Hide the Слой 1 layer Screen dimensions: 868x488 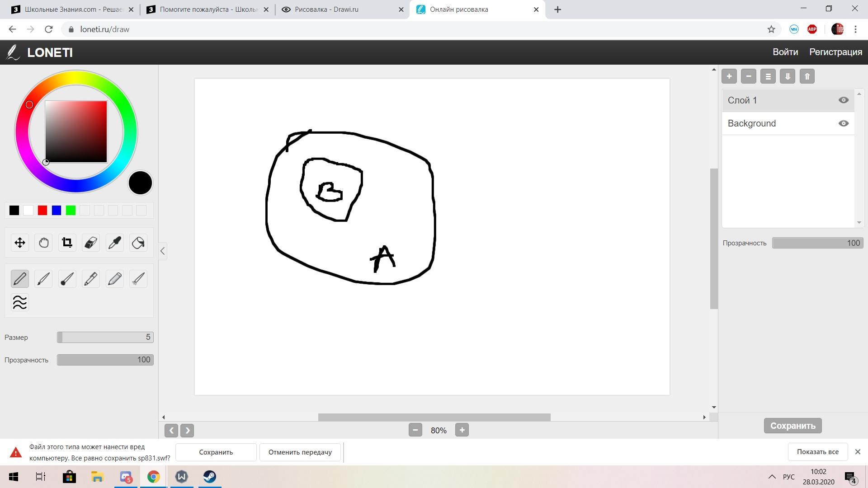(843, 100)
